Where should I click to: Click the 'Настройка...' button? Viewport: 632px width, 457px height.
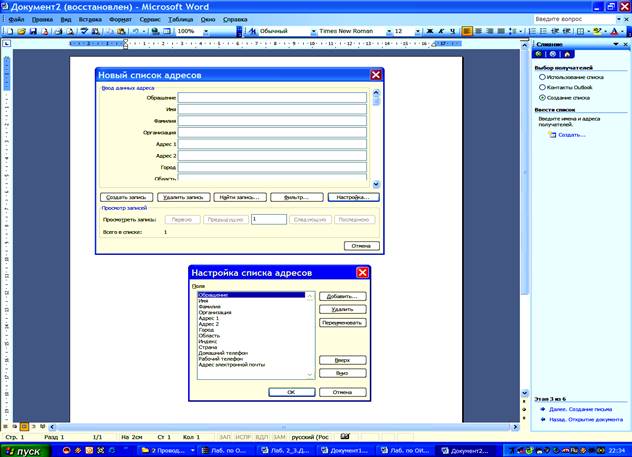pos(353,197)
